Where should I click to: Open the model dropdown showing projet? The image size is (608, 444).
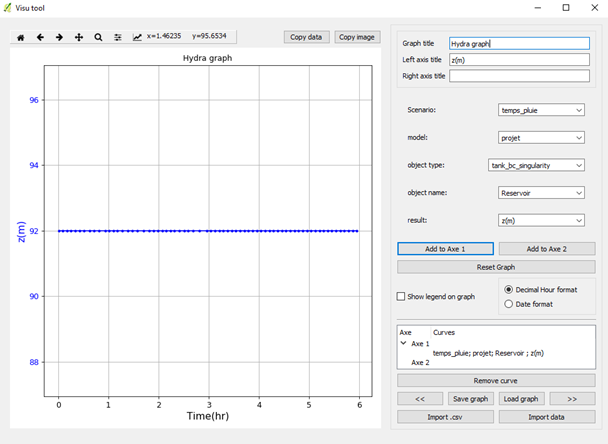pos(541,138)
